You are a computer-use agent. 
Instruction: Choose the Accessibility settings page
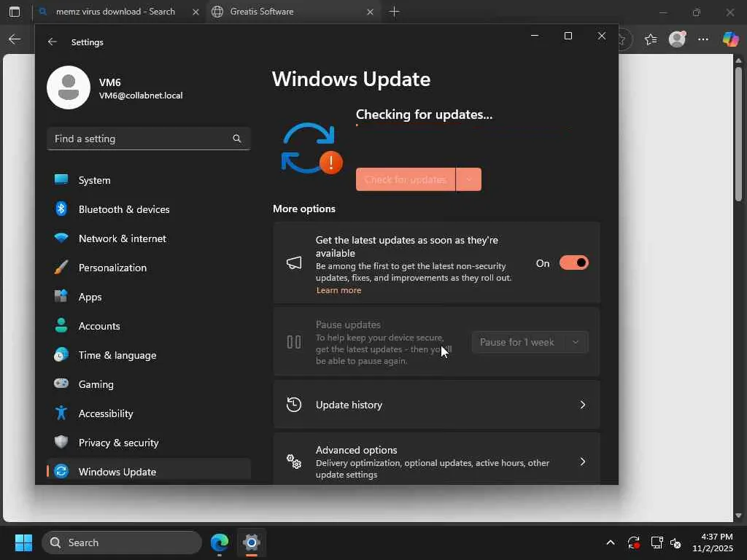click(x=149, y=413)
